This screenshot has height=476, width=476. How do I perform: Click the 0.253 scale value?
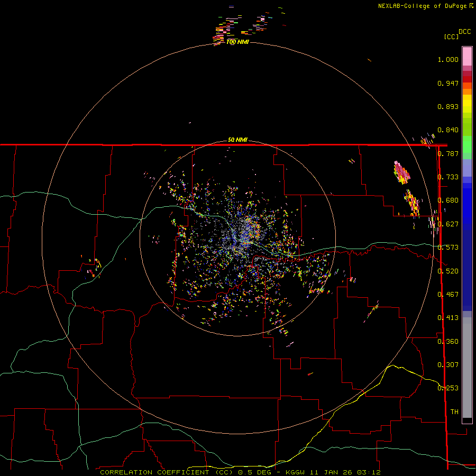coord(448,388)
